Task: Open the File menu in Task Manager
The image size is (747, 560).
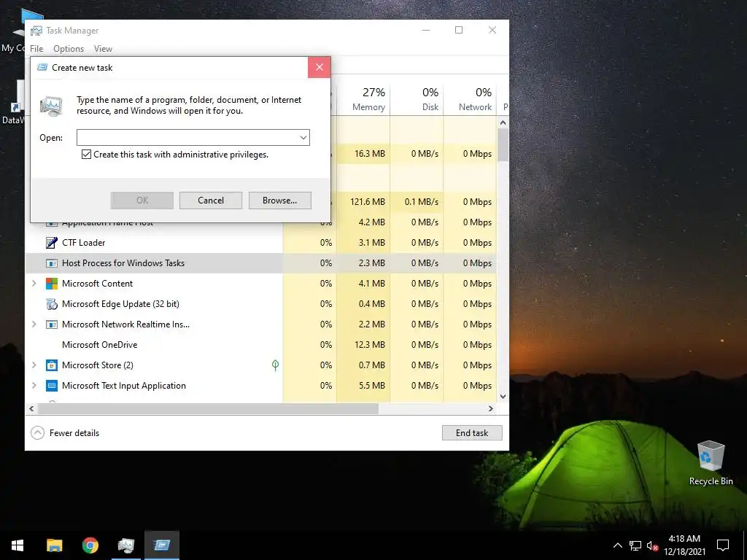Action: [36, 49]
